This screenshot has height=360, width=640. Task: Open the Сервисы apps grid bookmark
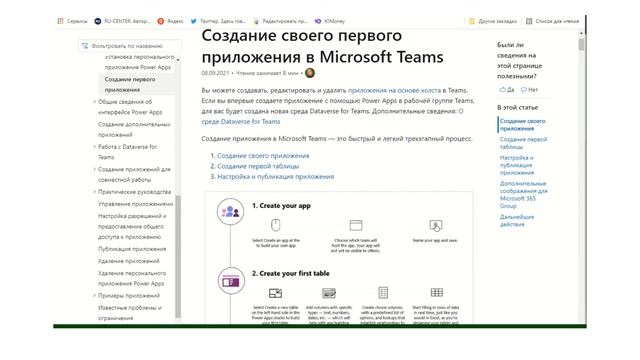tap(72, 21)
